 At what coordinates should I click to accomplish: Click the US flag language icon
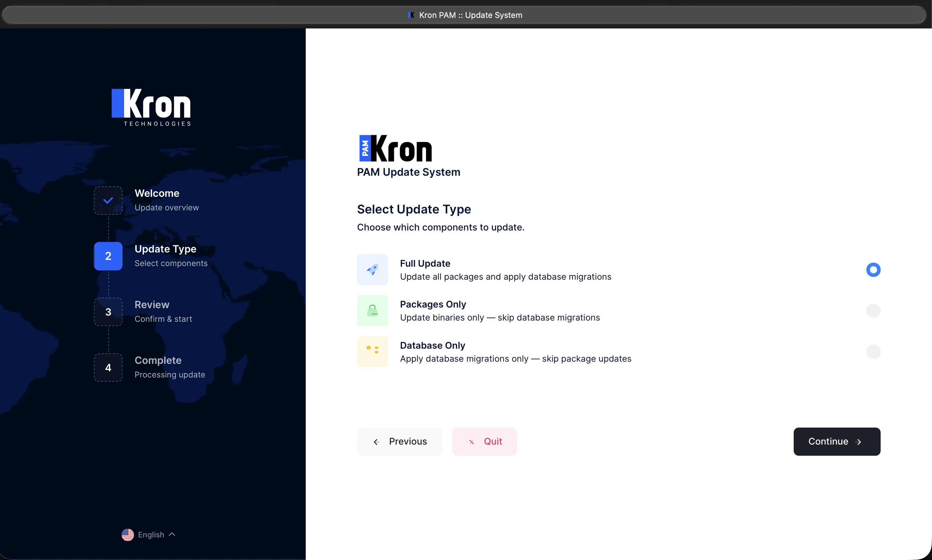[x=127, y=535]
